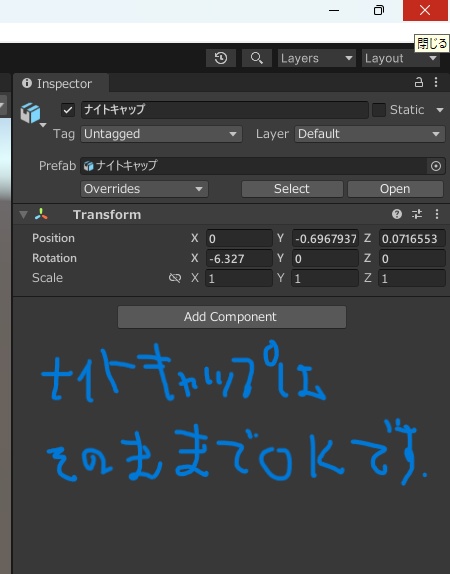Click the Scale Y field
The width and height of the screenshot is (450, 574).
[x=325, y=278]
